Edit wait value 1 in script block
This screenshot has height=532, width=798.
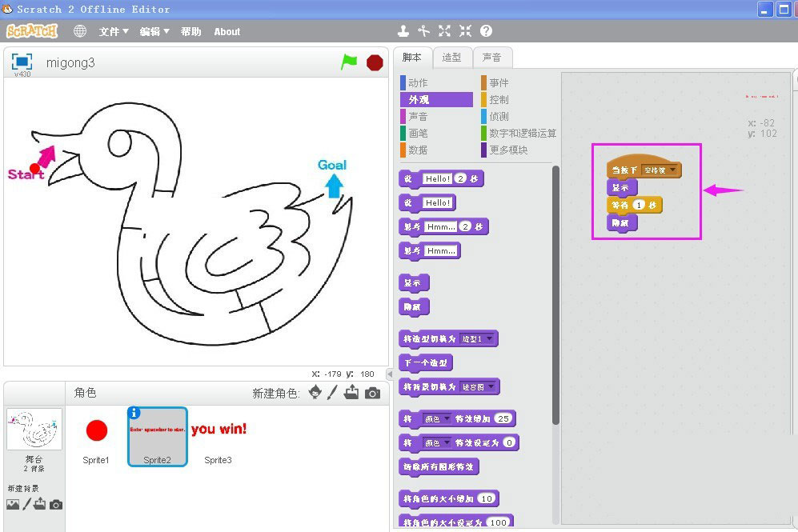point(639,205)
